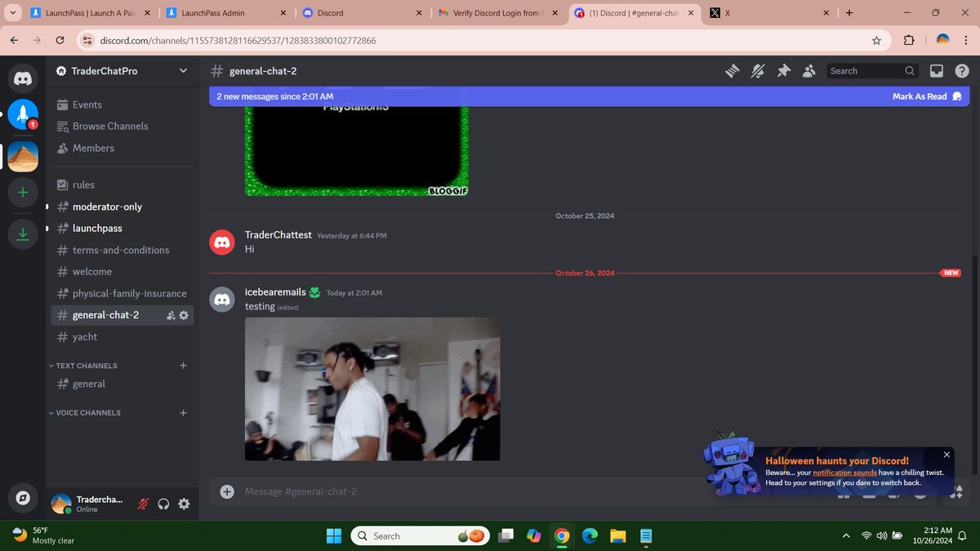
Task: Open user settings with the gear icon
Action: point(184,504)
